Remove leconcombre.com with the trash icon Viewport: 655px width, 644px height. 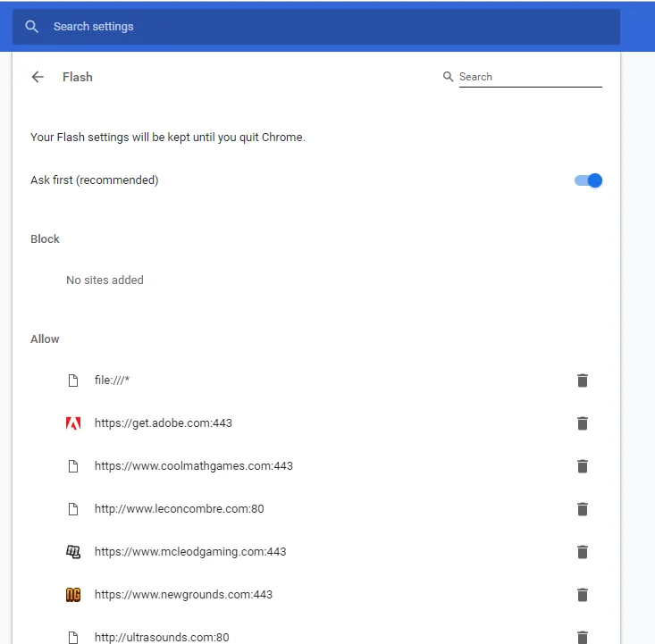[x=583, y=509]
